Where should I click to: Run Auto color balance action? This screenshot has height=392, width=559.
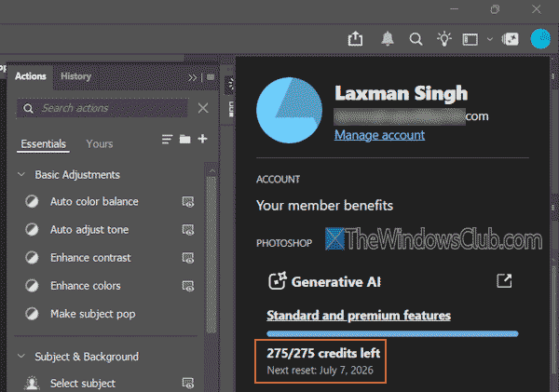[x=94, y=202]
